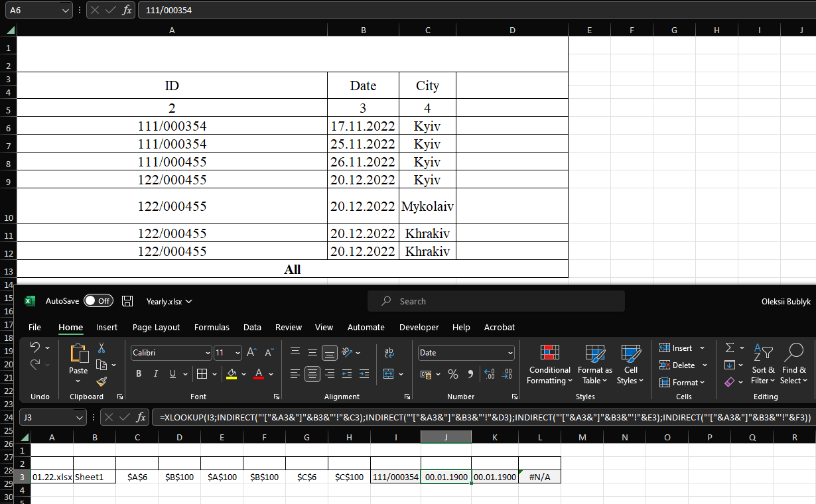This screenshot has width=816, height=504.
Task: Apply italic formatting
Action: click(x=155, y=373)
